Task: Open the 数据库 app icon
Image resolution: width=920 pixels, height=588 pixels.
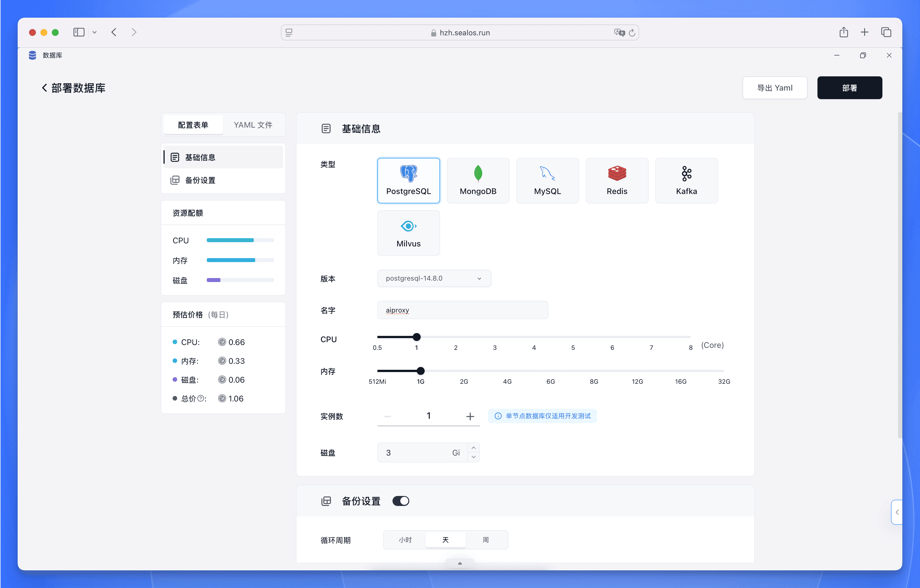Action: 32,55
